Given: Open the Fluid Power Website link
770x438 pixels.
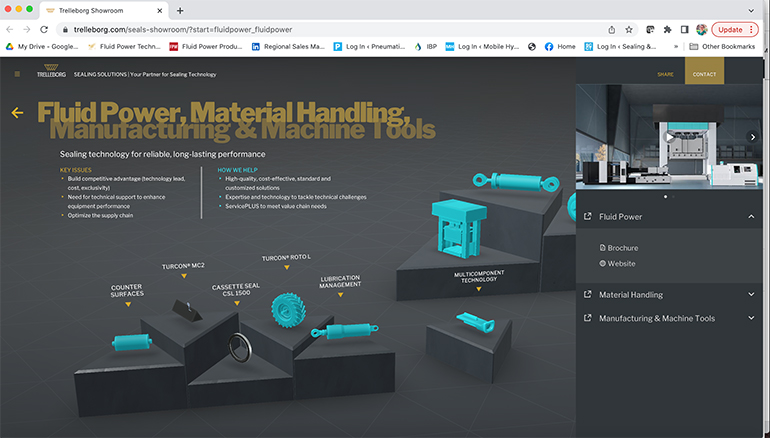Looking at the screenshot, I should coord(617,264).
